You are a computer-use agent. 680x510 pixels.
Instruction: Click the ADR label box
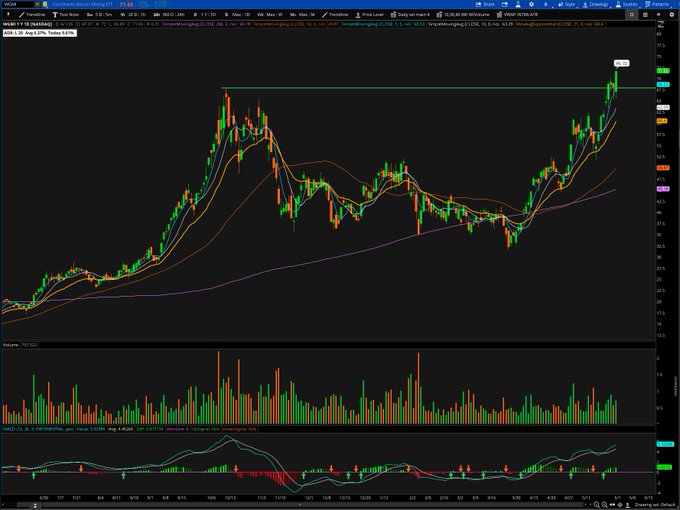[x=39, y=33]
